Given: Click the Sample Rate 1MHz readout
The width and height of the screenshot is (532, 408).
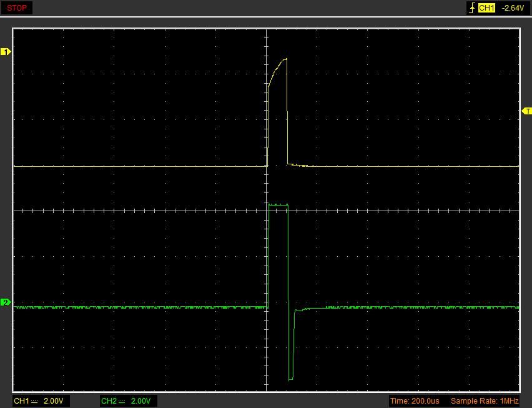Looking at the screenshot, I should (x=485, y=401).
